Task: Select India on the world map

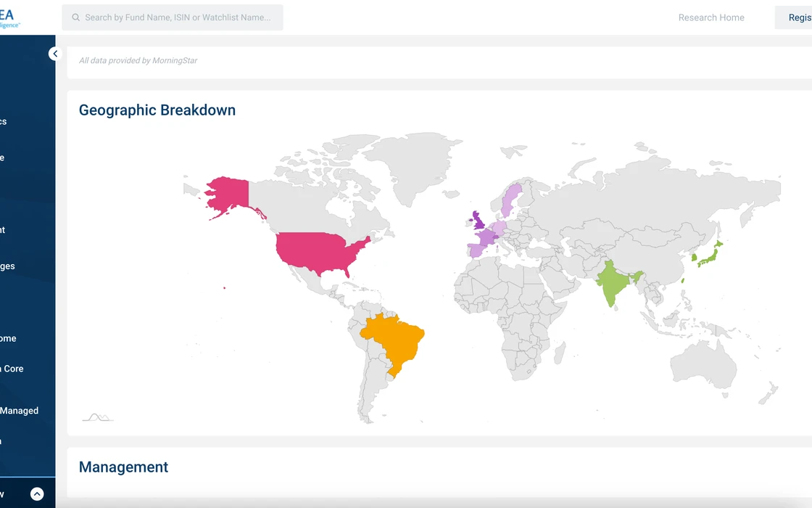Action: (613, 282)
